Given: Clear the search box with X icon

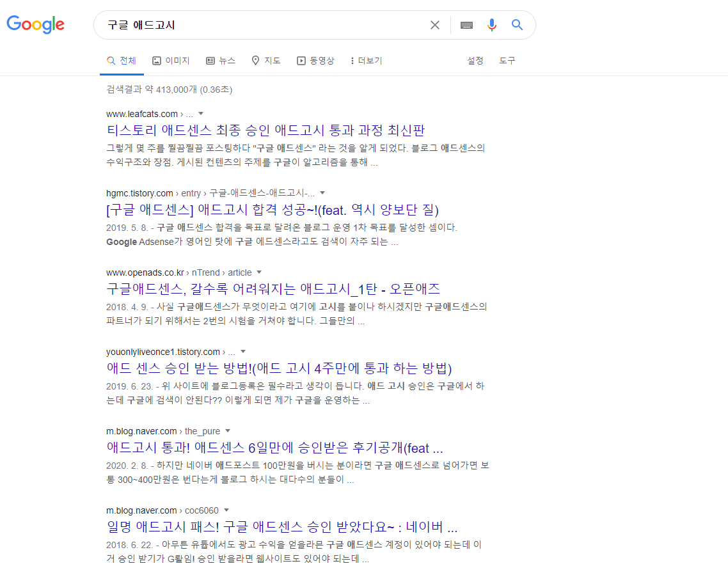Looking at the screenshot, I should [x=434, y=25].
